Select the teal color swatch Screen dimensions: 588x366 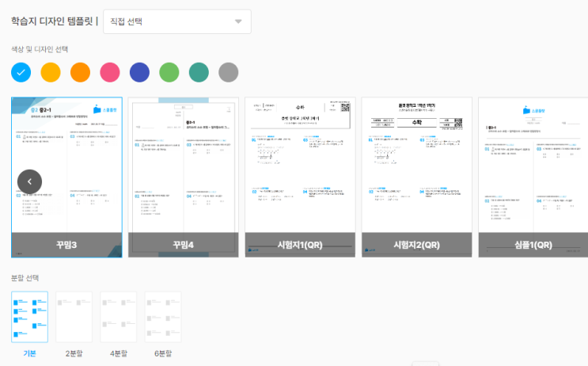coord(199,72)
